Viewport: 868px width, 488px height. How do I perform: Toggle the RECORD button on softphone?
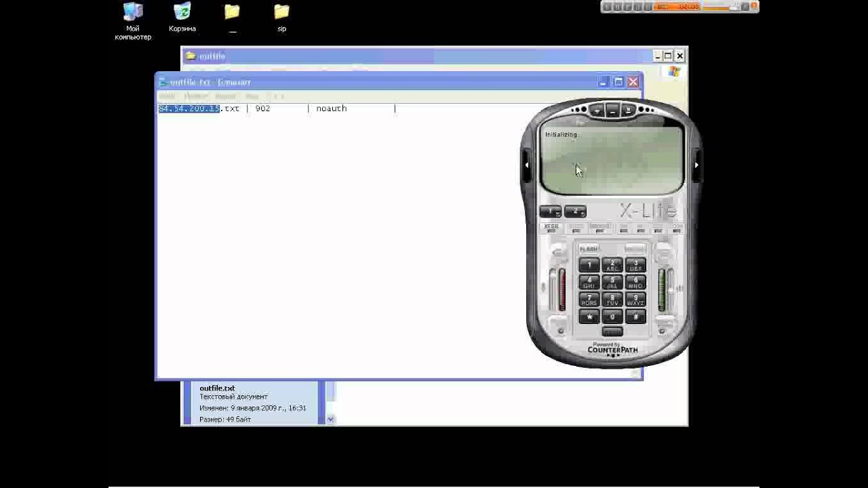point(600,228)
